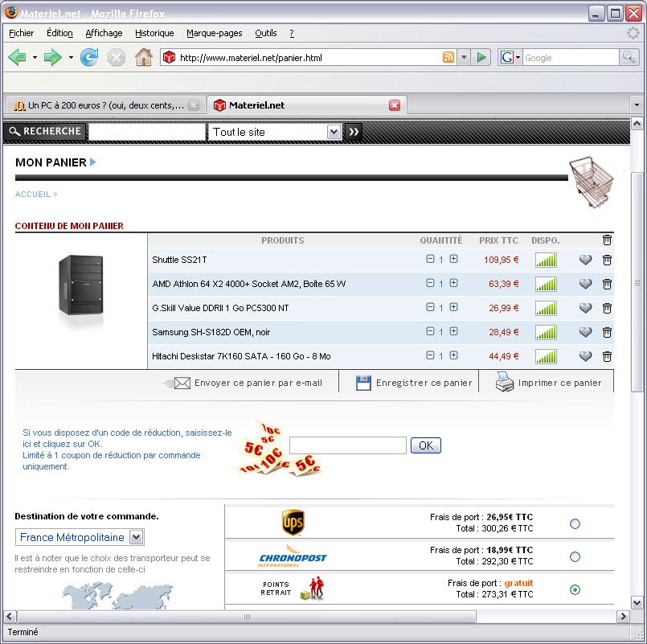Focus the Google search box
Viewport: 647px width, 644px height.
(571, 57)
